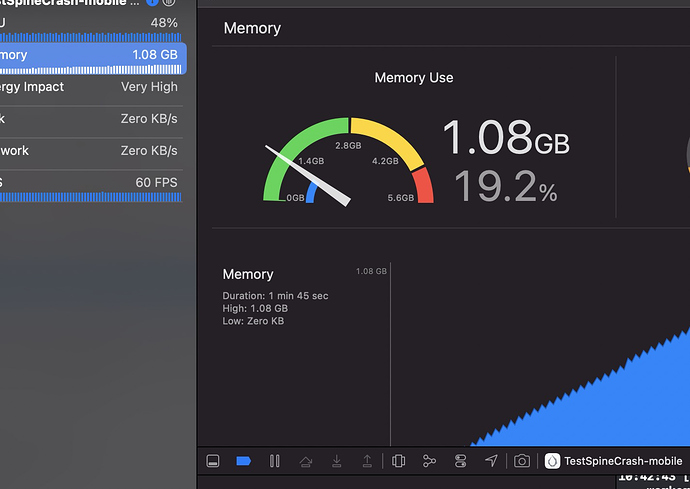Open the Disk gauge showing Zero KB/s
This screenshot has height=489, width=690.
(x=91, y=119)
